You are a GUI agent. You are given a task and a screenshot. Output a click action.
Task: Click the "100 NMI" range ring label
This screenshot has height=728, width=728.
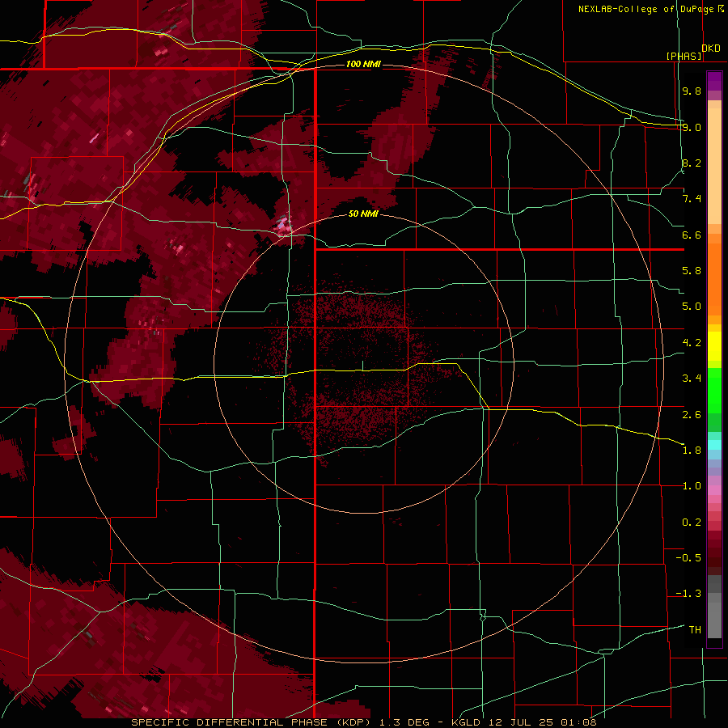[x=363, y=64]
